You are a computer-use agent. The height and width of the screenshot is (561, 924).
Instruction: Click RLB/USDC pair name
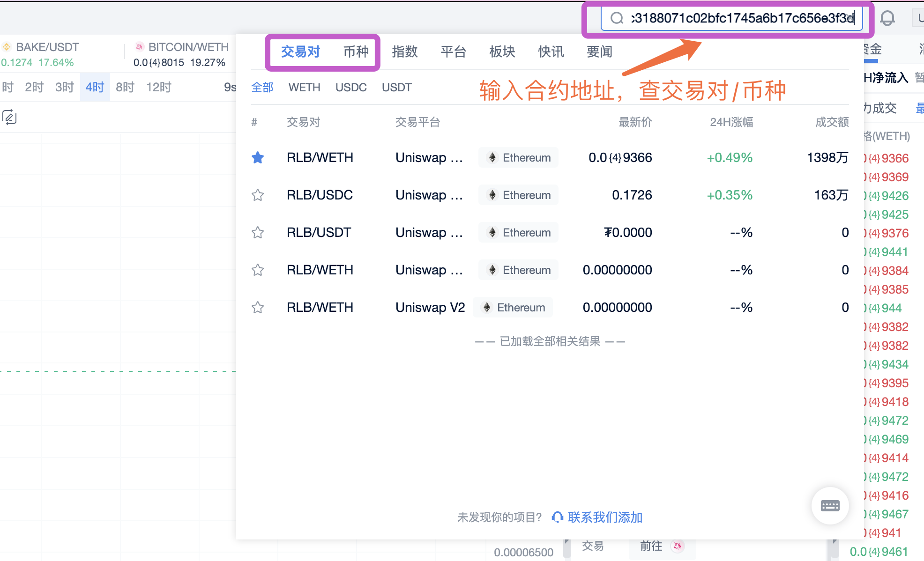coord(320,195)
